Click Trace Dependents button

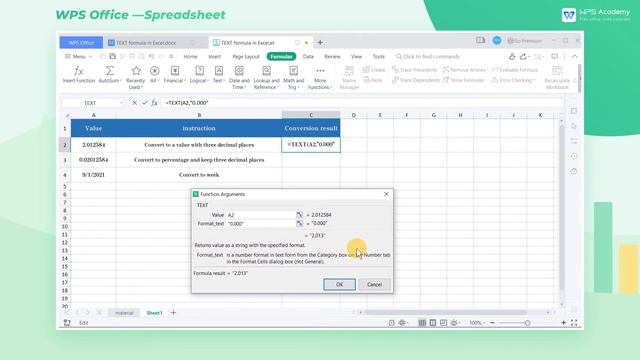[416, 80]
